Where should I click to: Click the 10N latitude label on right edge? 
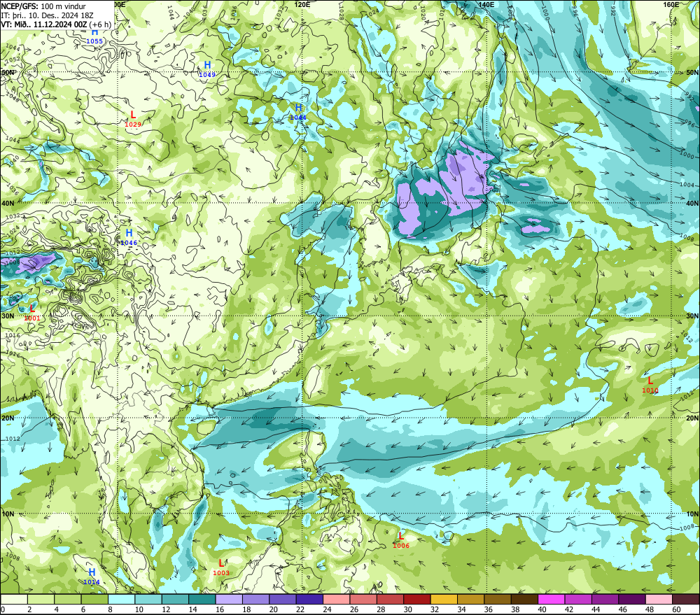[692, 514]
